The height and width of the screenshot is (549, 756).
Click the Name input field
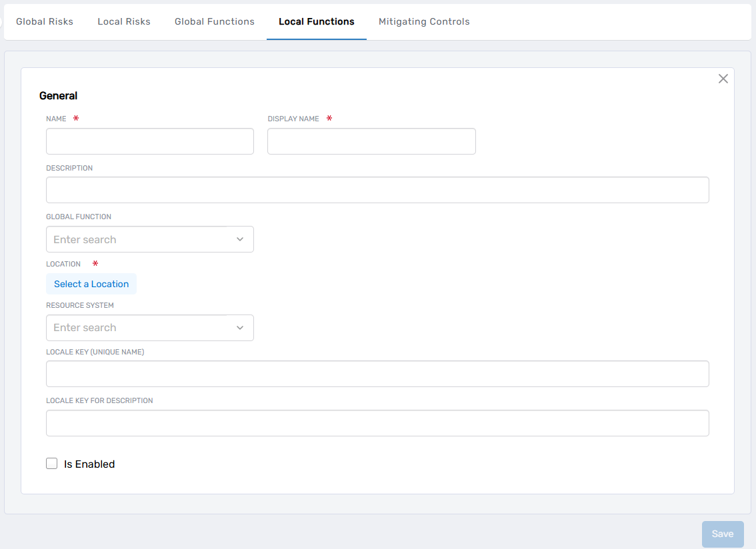point(149,141)
